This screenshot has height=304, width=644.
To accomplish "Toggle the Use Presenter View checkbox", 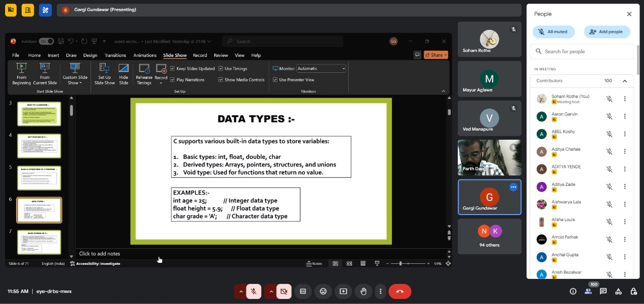I will click(275, 80).
